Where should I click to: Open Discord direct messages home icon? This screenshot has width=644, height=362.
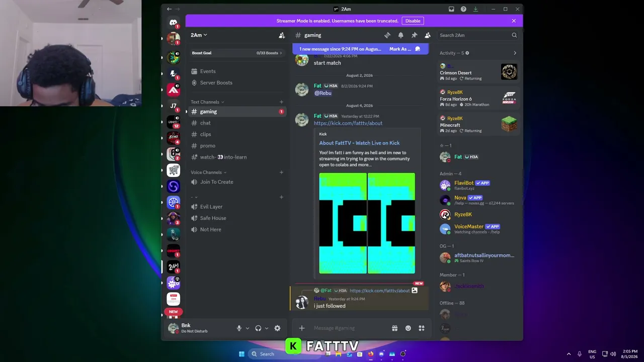point(173,23)
